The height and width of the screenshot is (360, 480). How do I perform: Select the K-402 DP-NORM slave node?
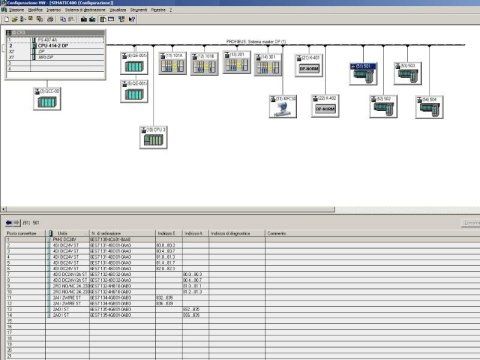click(x=325, y=106)
